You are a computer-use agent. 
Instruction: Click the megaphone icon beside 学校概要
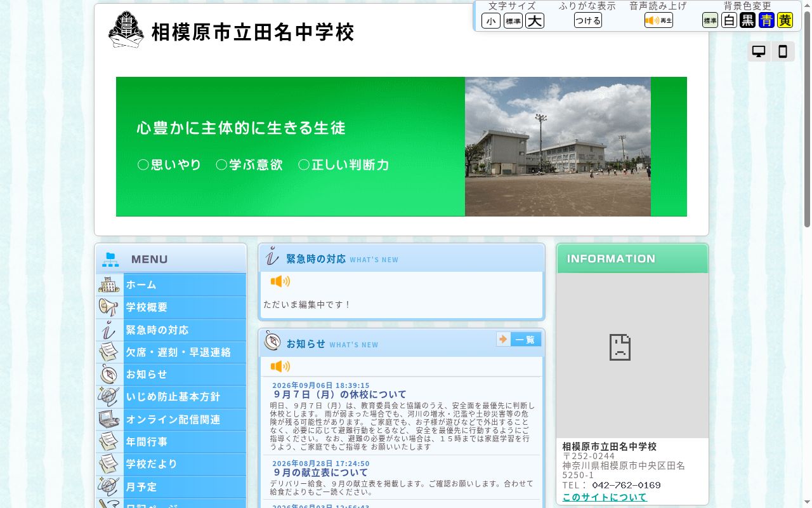pyautogui.click(x=109, y=307)
